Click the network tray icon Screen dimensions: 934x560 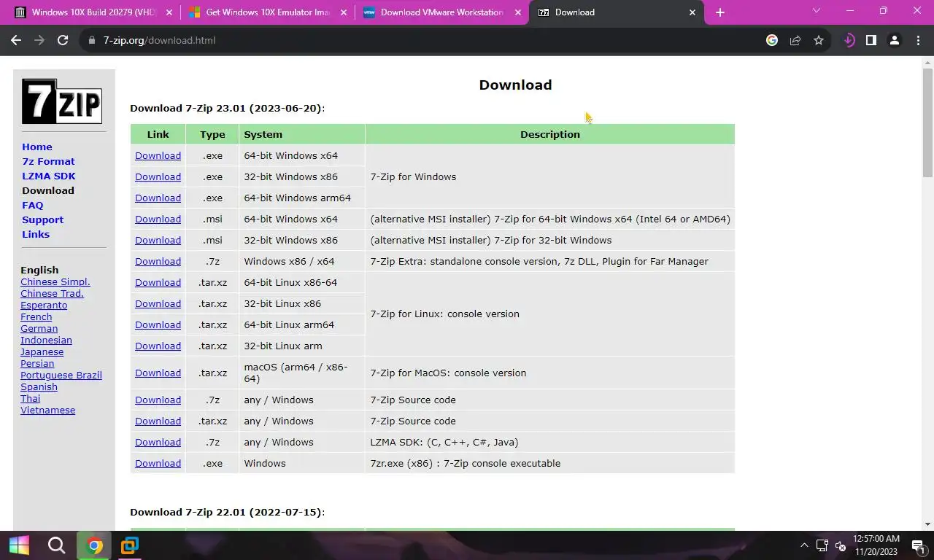822,545
